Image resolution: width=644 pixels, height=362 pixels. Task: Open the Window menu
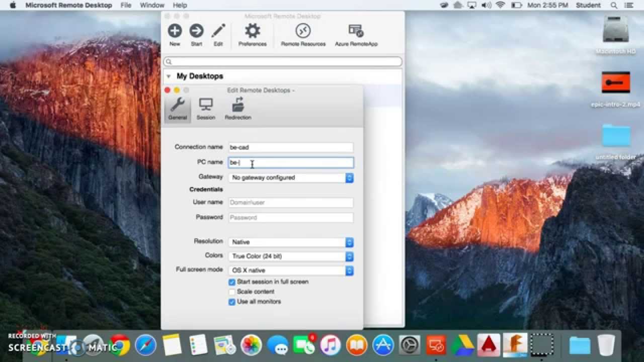pyautogui.click(x=152, y=5)
